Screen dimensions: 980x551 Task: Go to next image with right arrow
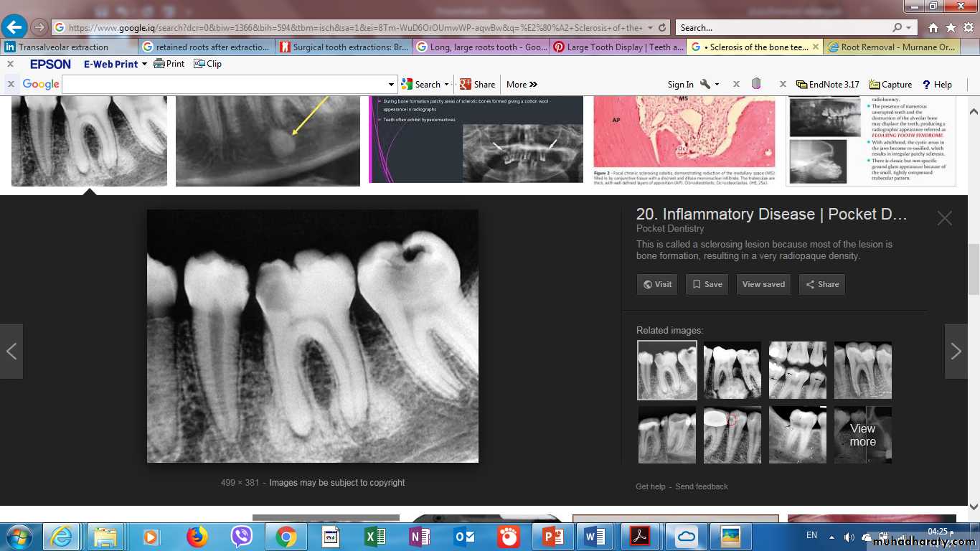pos(956,351)
